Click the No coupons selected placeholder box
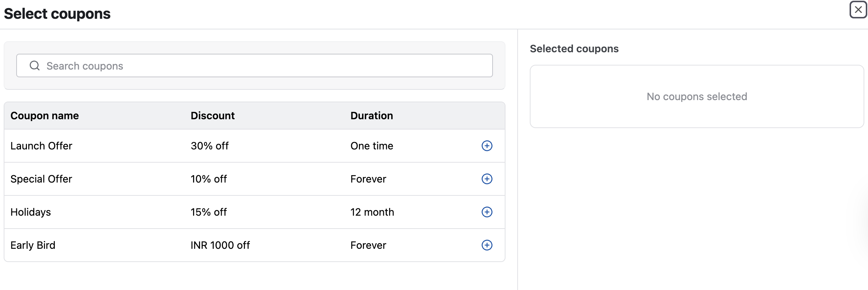This screenshot has width=868, height=290. click(x=697, y=96)
